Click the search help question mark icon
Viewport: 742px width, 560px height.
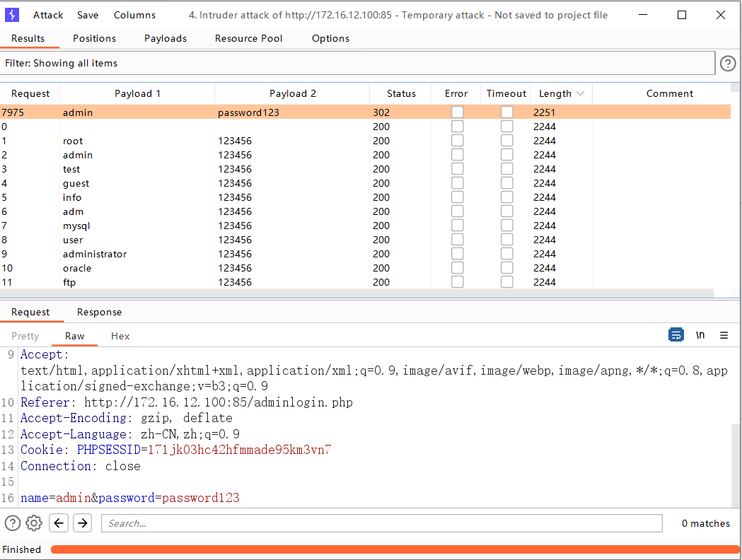point(13,523)
